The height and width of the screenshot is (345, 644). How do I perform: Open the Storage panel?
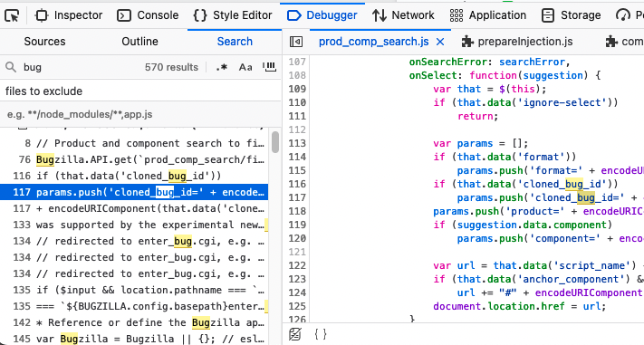pos(571,15)
